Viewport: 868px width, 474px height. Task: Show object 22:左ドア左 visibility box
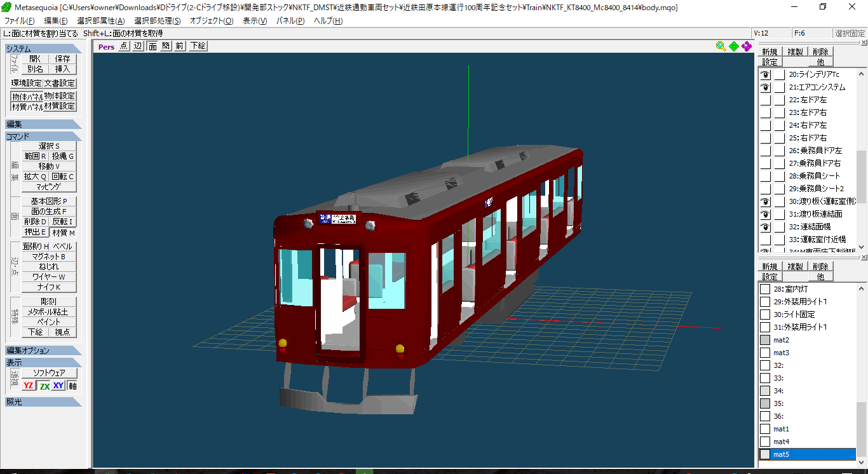[x=766, y=100]
